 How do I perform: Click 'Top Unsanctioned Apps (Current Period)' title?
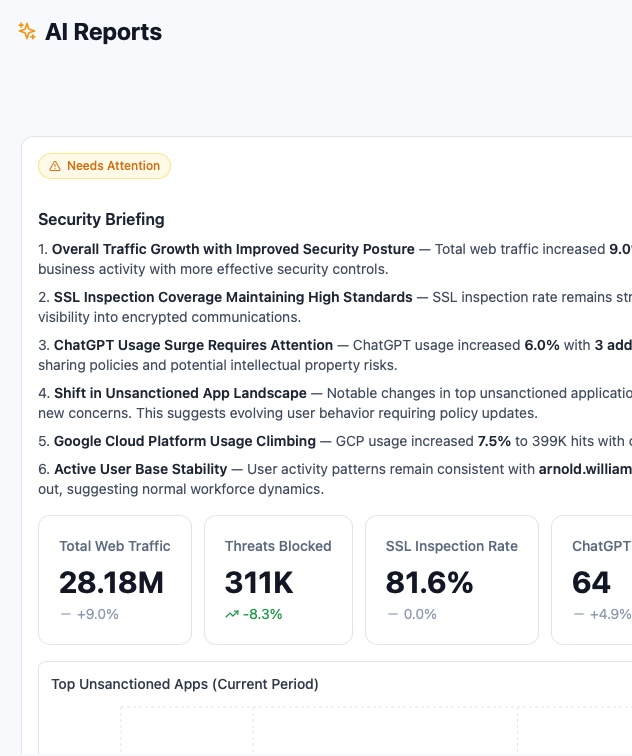coord(185,685)
